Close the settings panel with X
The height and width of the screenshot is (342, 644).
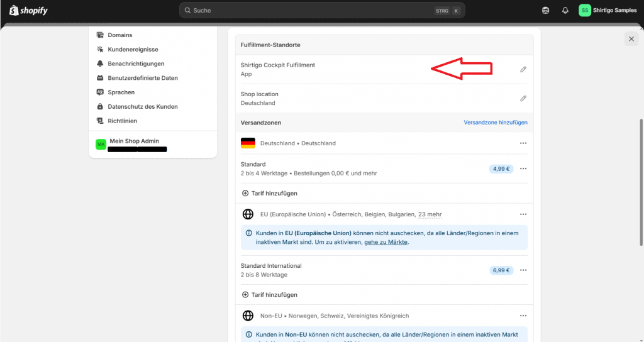pos(631,39)
